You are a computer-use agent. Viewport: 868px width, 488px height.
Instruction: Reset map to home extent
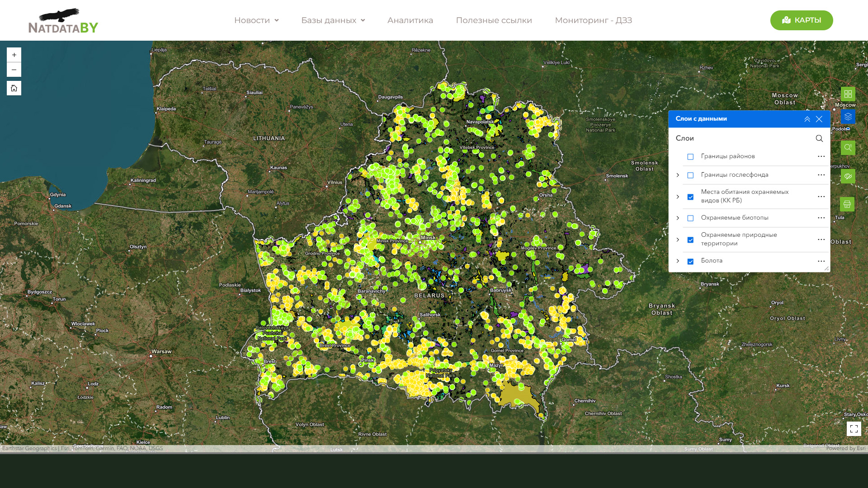[x=14, y=88]
